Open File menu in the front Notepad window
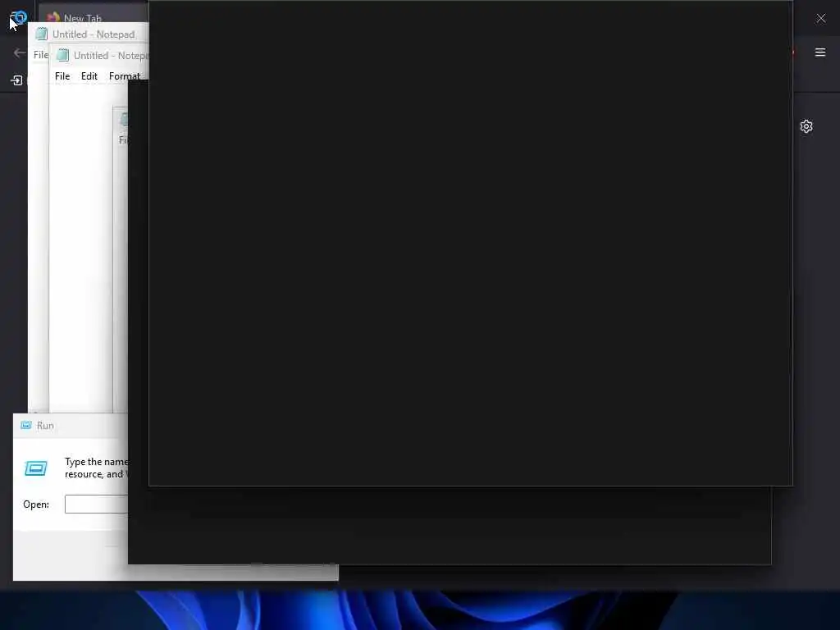Image resolution: width=840 pixels, height=630 pixels. pyautogui.click(x=62, y=76)
